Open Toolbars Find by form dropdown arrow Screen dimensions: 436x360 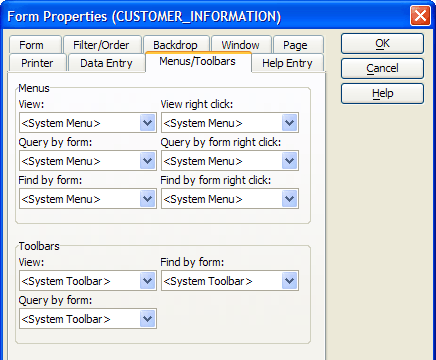click(289, 281)
